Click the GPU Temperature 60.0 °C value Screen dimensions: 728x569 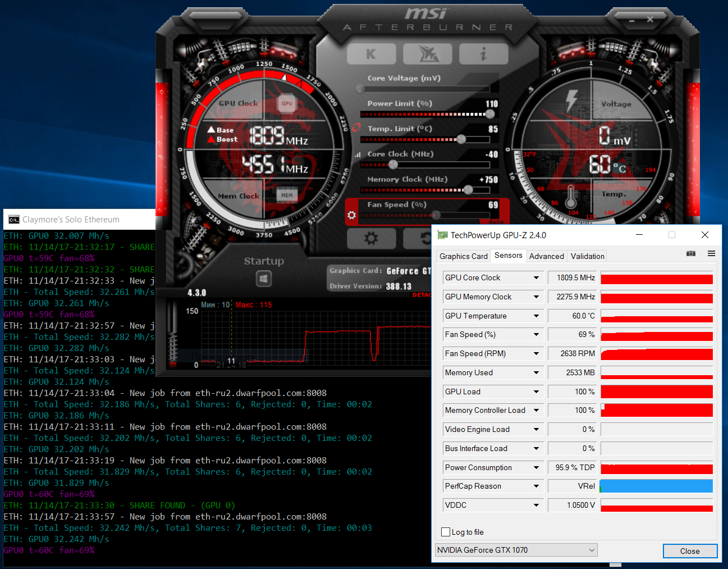pyautogui.click(x=572, y=316)
